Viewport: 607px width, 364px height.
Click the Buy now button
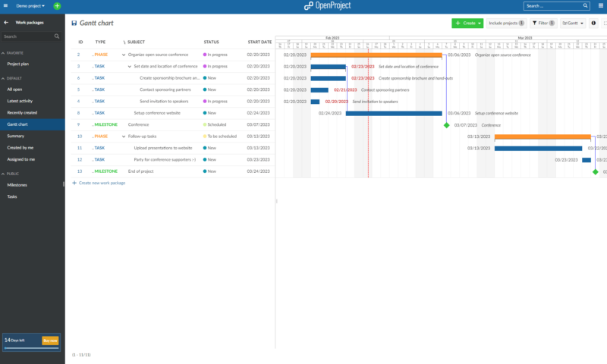tap(50, 340)
